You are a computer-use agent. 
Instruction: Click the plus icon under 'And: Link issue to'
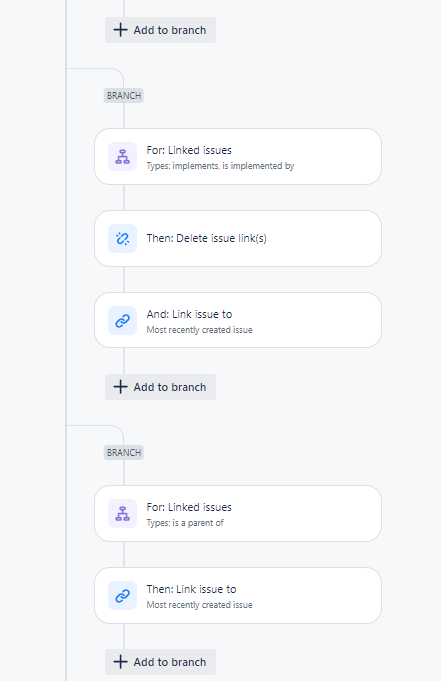coord(120,387)
